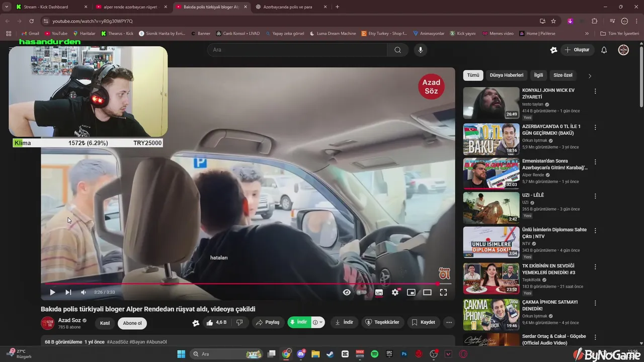Select the İlgili filter chip

coord(538,75)
